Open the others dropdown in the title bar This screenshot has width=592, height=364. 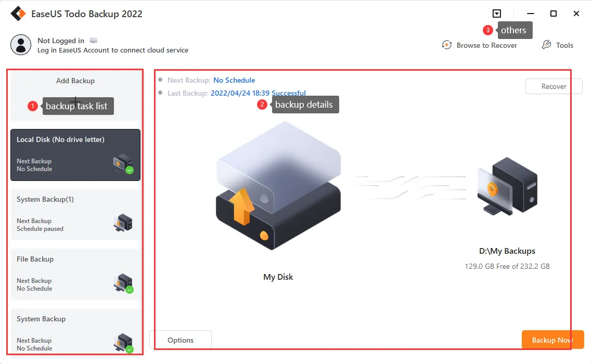[496, 14]
